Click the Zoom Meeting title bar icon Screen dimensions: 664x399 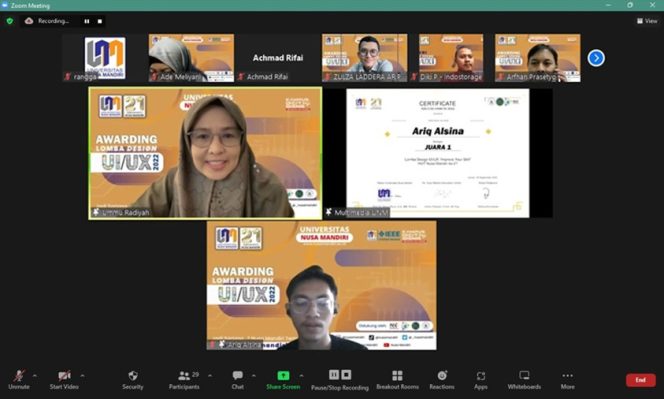(x=4, y=5)
